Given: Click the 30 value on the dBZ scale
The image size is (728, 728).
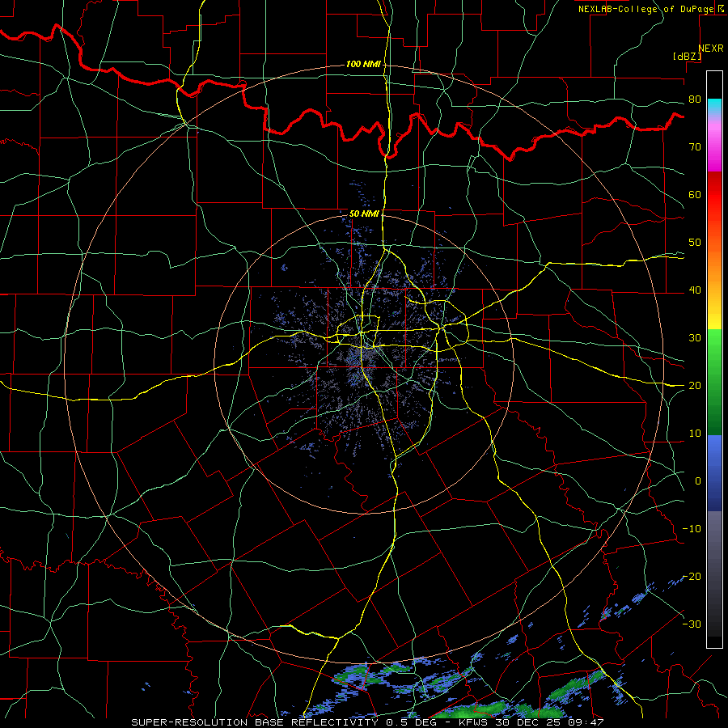Looking at the screenshot, I should point(695,338).
